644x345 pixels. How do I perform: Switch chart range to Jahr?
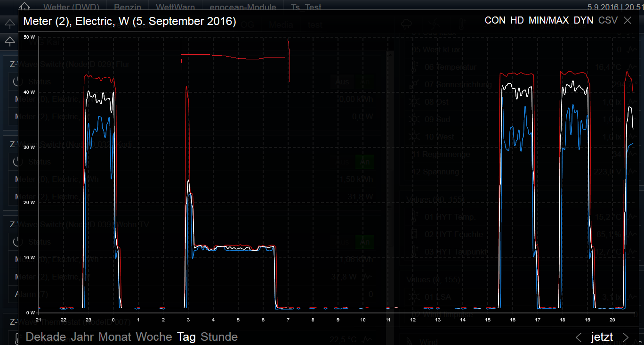83,337
